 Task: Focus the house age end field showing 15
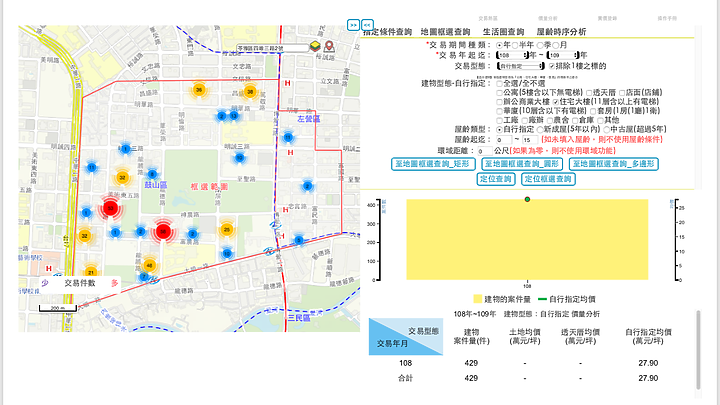[530, 140]
